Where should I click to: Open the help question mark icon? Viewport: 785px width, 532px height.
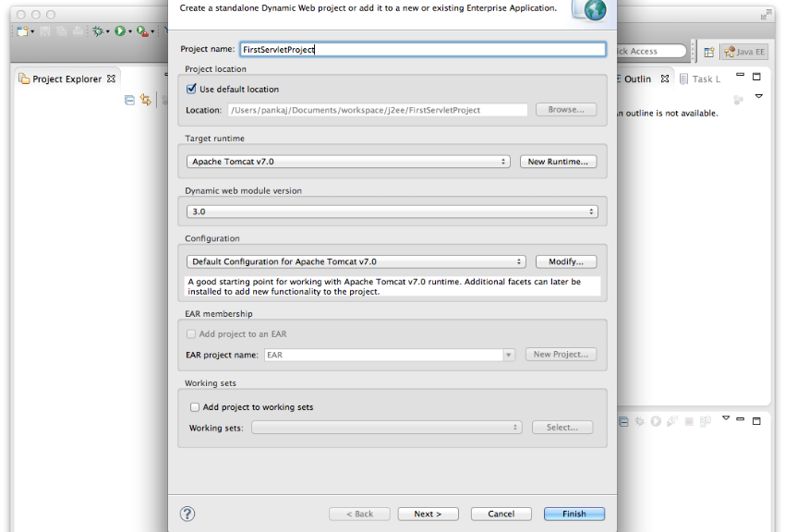tap(187, 513)
